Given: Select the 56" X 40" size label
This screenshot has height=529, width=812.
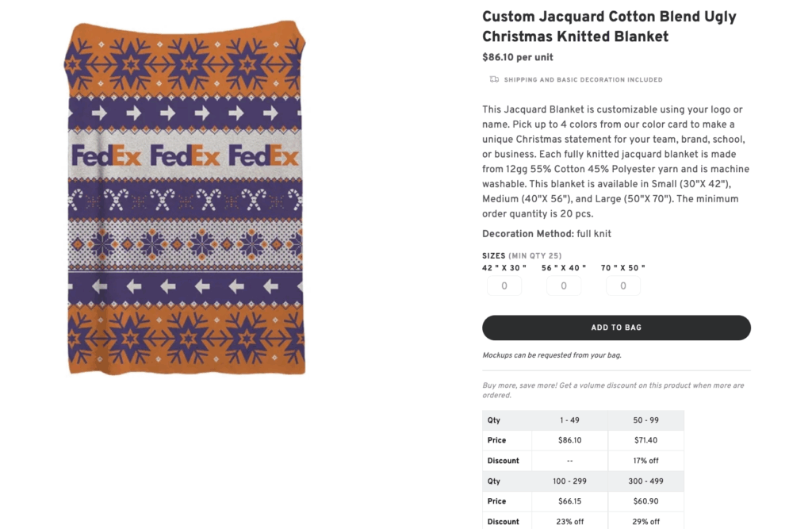Looking at the screenshot, I should point(562,268).
